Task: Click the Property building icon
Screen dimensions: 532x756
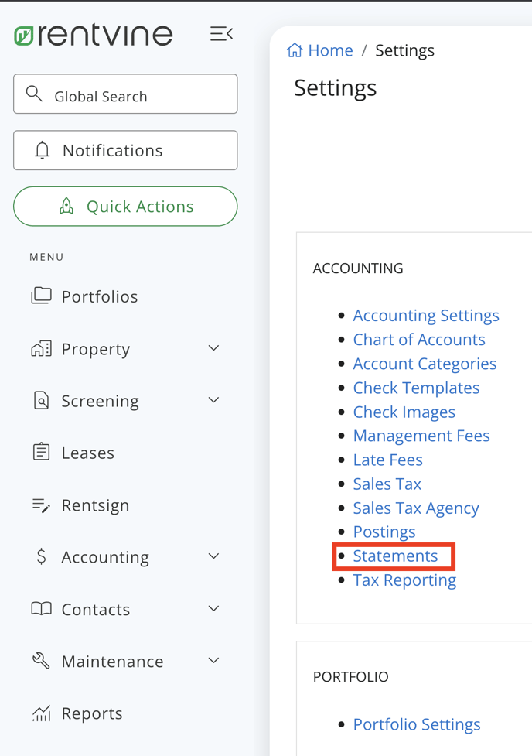Action: [40, 348]
